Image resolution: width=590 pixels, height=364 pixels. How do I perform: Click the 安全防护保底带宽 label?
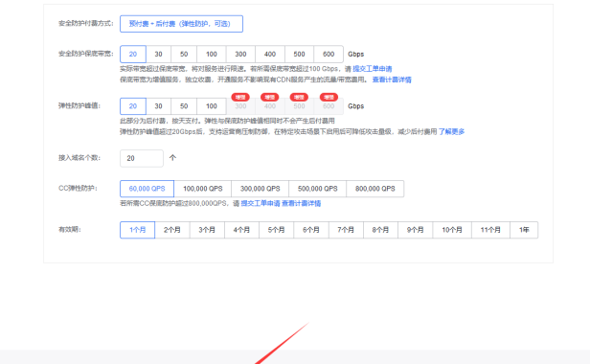[86, 54]
